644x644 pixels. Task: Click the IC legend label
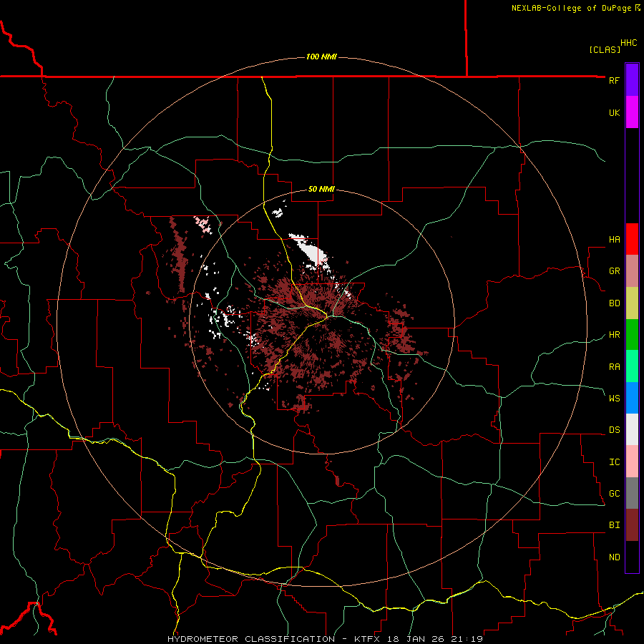(x=614, y=462)
